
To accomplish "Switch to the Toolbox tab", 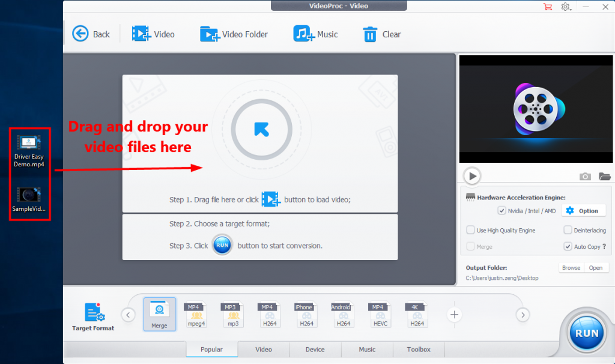I will coord(419,350).
